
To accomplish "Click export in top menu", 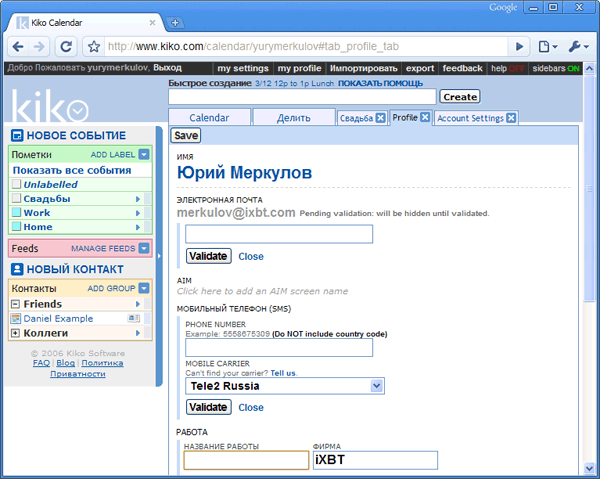I will click(x=420, y=68).
